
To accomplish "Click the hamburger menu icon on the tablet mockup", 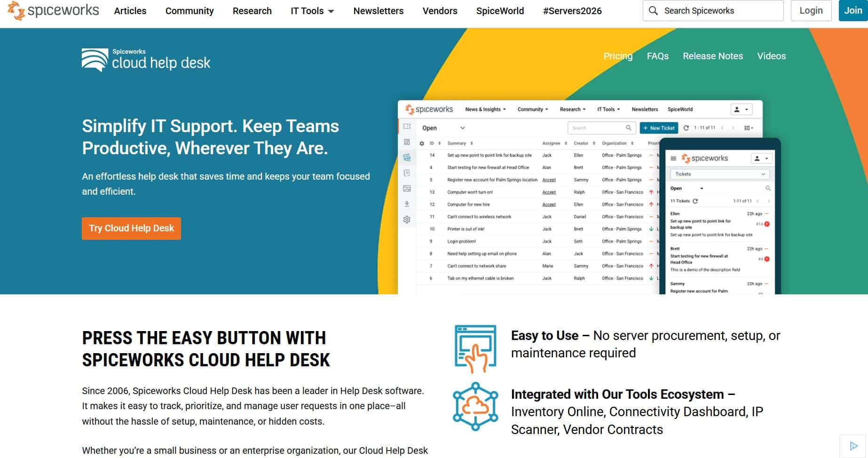I will [673, 158].
